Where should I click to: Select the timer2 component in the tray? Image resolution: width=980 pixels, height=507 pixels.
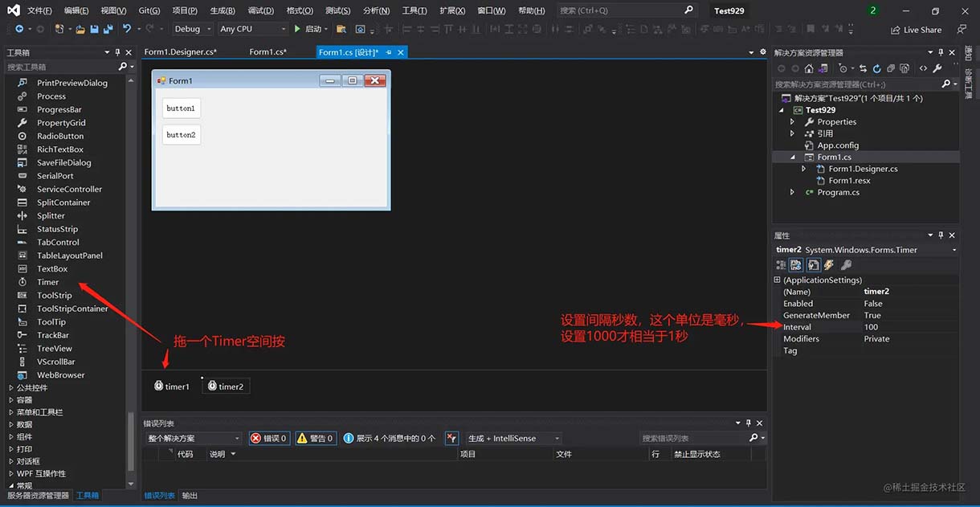click(226, 386)
